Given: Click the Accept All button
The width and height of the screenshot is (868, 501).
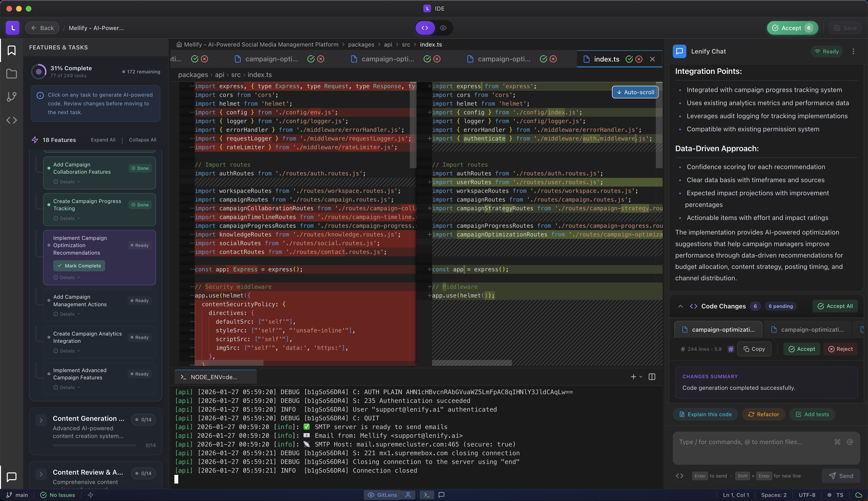Looking at the screenshot, I should (835, 306).
